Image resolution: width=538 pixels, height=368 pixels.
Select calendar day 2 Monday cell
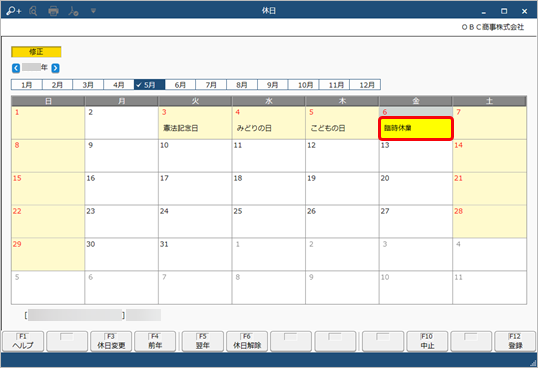(x=121, y=123)
